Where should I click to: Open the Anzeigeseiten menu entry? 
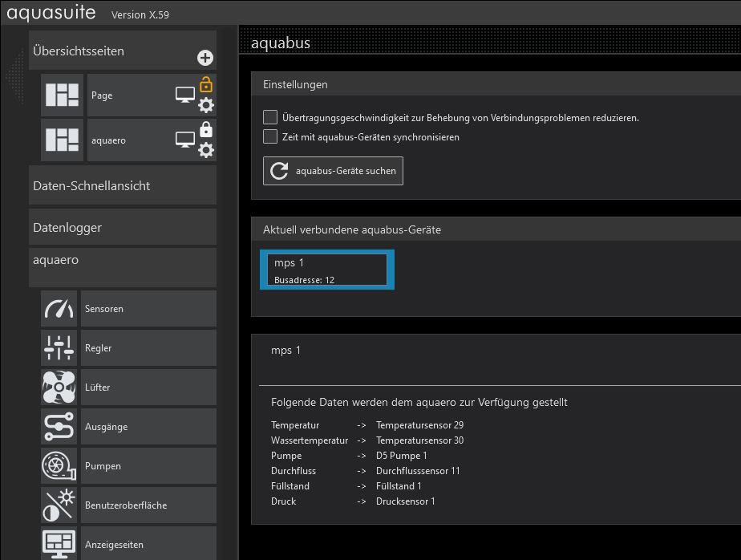pyautogui.click(x=148, y=544)
